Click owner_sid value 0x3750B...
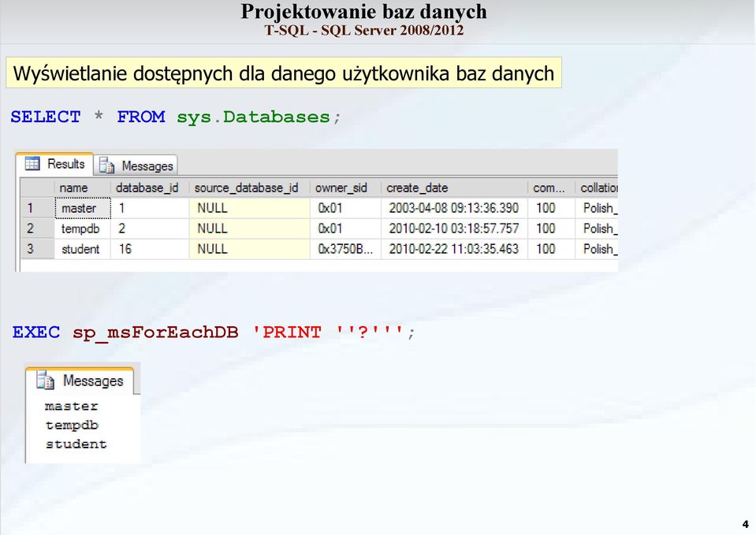The height and width of the screenshot is (535, 756). (345, 249)
